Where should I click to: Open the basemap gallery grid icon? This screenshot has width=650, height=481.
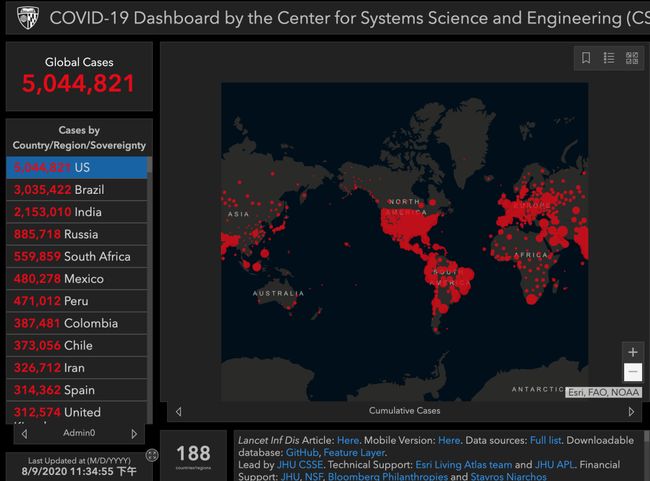tap(632, 58)
